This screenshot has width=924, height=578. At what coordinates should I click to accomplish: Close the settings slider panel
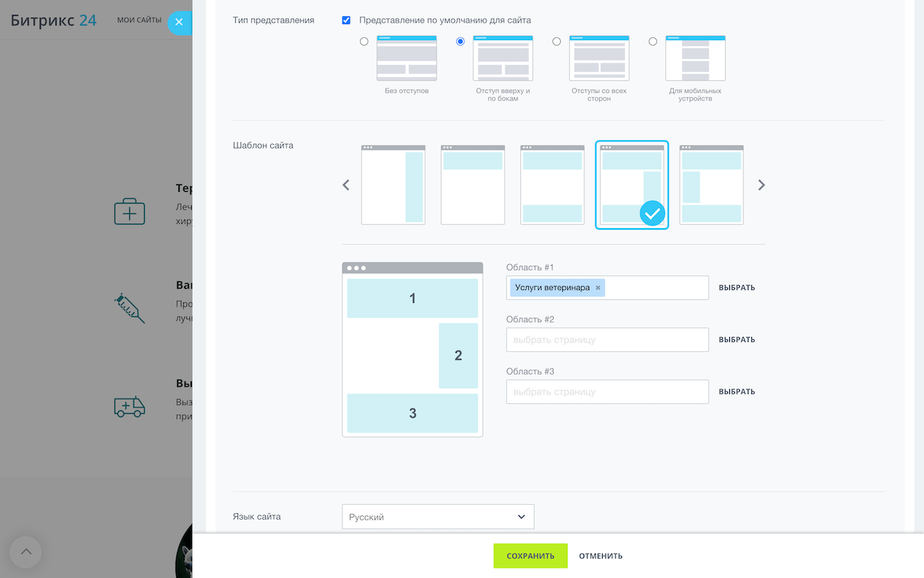[x=179, y=22]
